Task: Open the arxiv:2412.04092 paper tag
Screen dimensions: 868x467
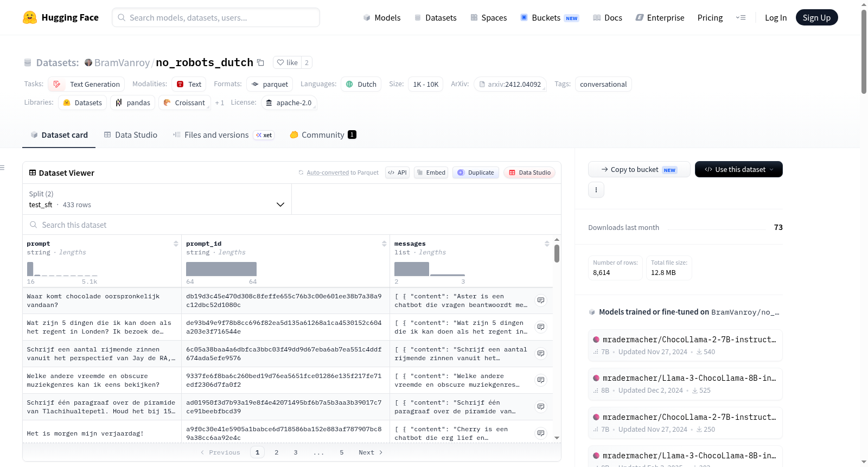Action: pyautogui.click(x=510, y=84)
